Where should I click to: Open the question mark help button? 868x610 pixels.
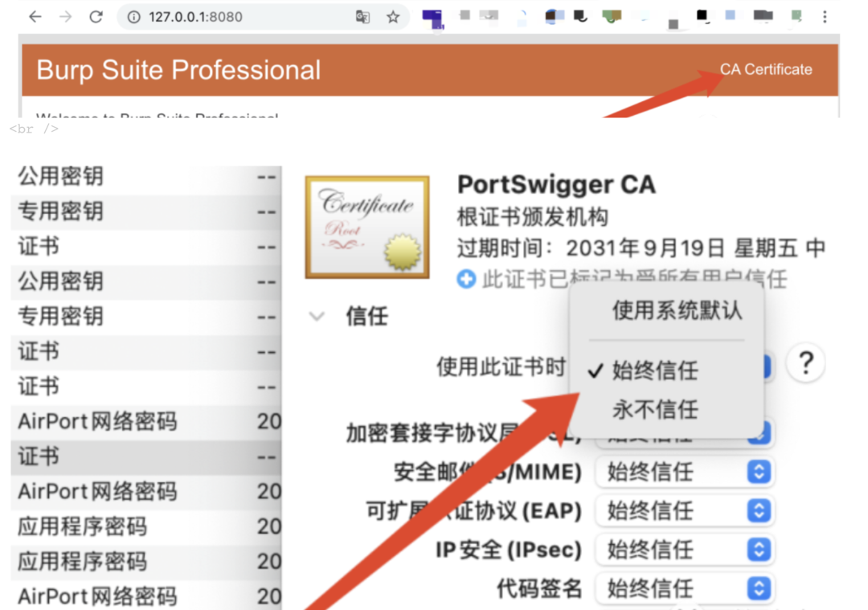tap(806, 363)
